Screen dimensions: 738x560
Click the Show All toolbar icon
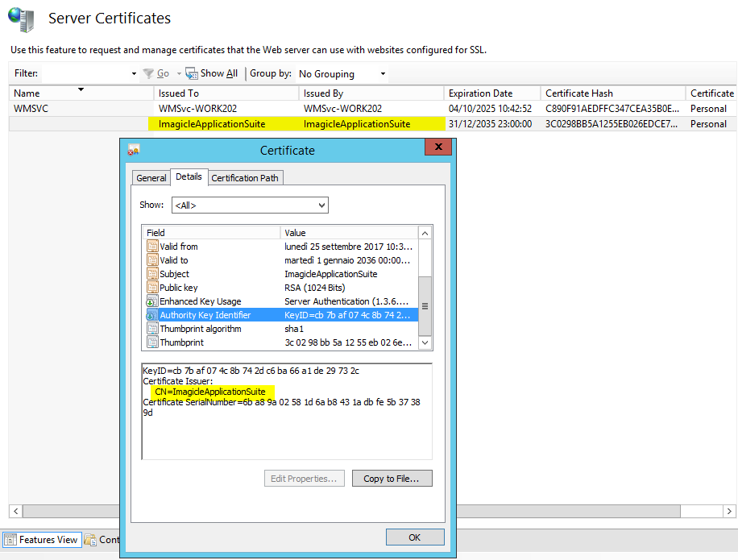(x=192, y=73)
